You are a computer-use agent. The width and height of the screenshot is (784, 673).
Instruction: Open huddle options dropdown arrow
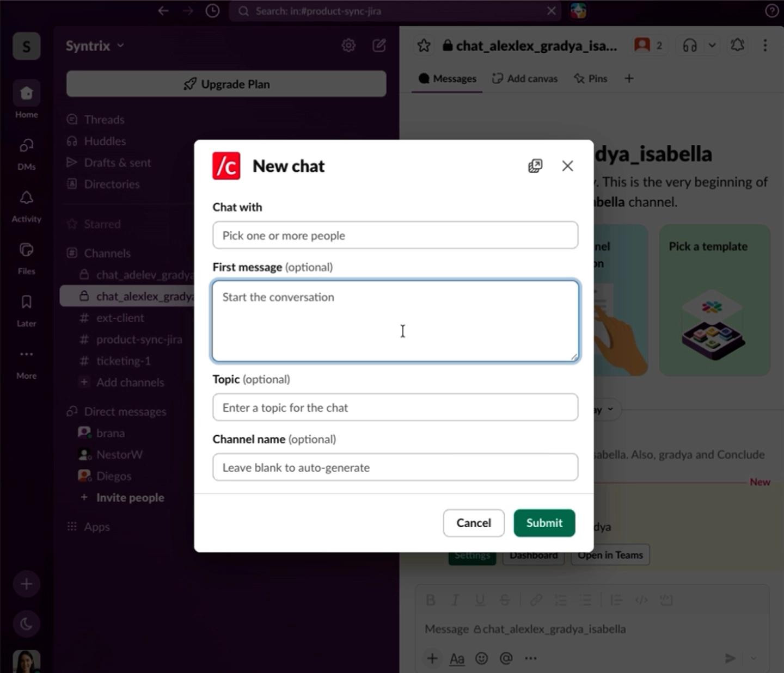[x=712, y=46]
